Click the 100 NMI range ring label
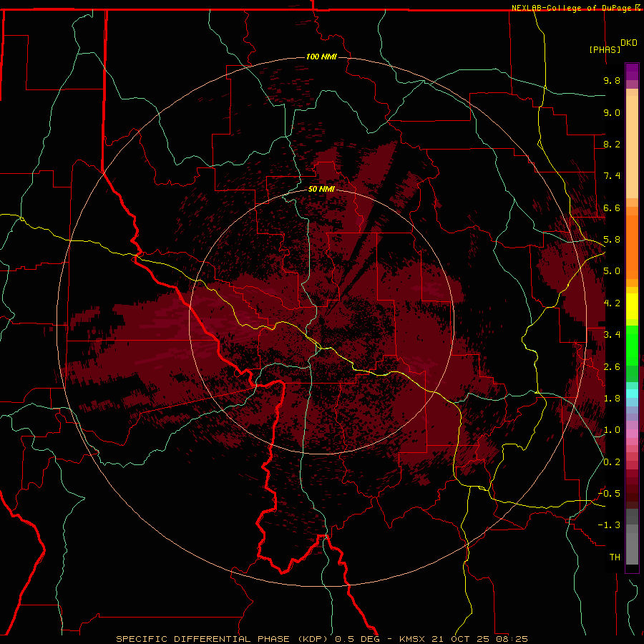This screenshot has height=644, width=644. [x=321, y=57]
